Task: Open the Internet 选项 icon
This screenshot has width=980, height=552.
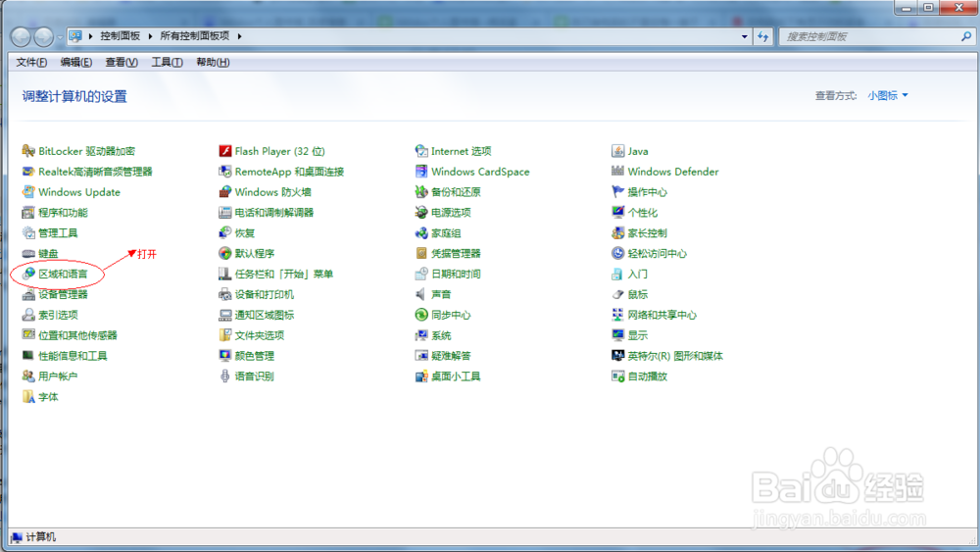Action: tap(421, 151)
